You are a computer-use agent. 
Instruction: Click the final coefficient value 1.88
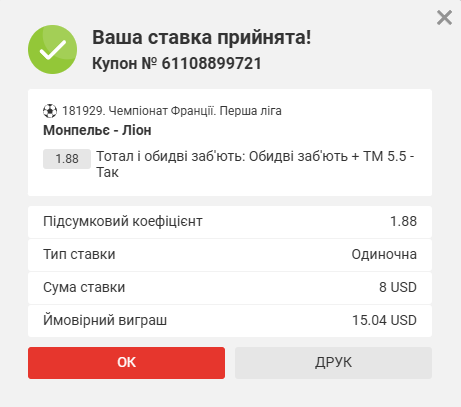[403, 221]
